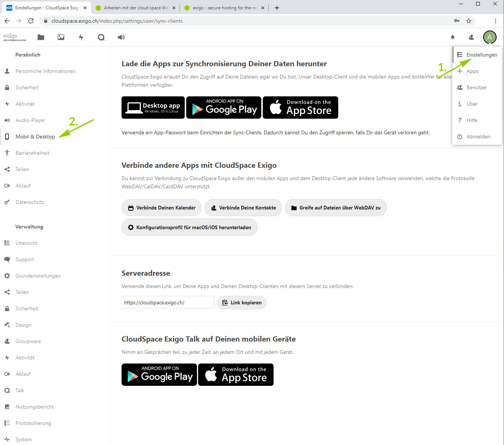
Task: Open Google Play badge for Talk app
Action: (159, 375)
